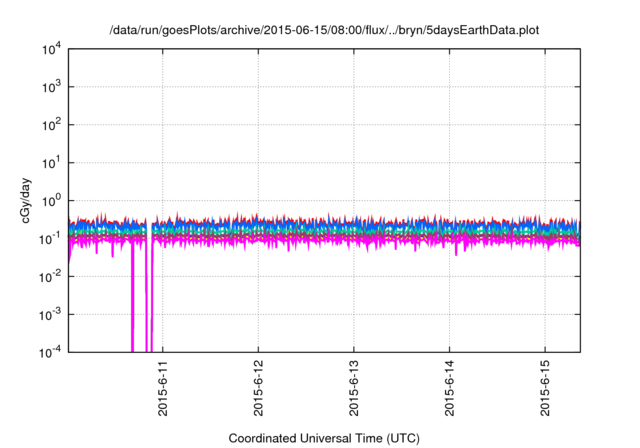Click the 10^0 y-axis tick label
The width and height of the screenshot is (640, 448).
pos(51,201)
